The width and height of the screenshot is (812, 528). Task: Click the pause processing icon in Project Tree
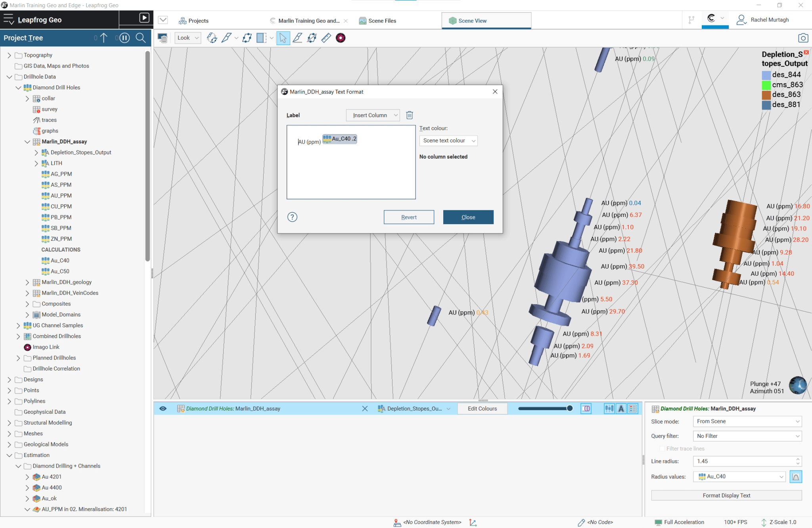tap(124, 38)
